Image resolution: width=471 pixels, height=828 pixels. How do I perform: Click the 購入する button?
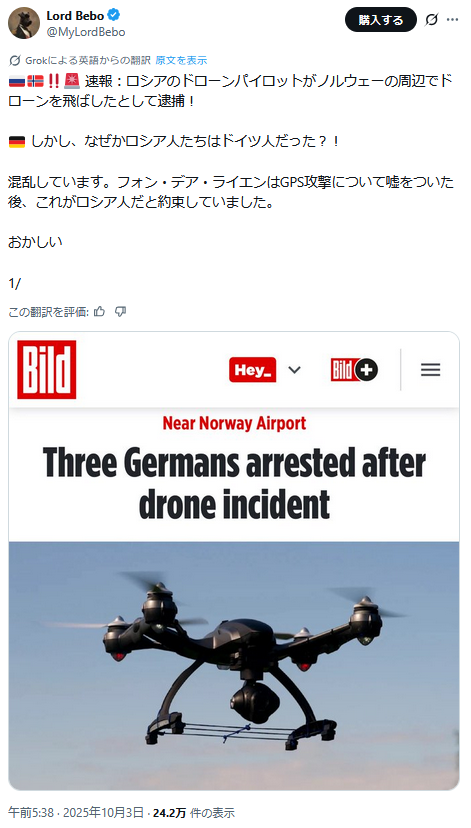click(x=381, y=20)
